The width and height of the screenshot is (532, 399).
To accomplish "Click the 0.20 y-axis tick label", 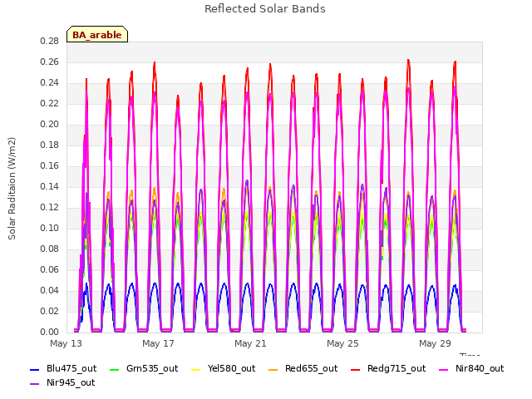I will [x=50, y=125].
